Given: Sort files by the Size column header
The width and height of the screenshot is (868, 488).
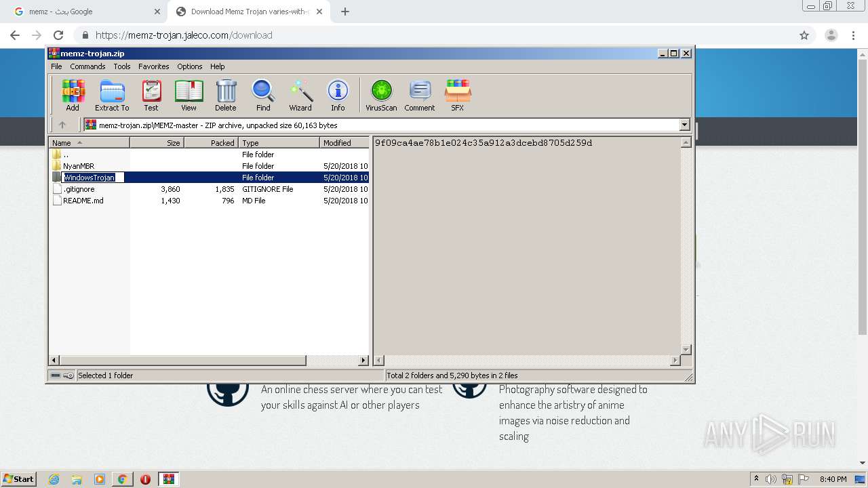Looking at the screenshot, I should [x=157, y=142].
